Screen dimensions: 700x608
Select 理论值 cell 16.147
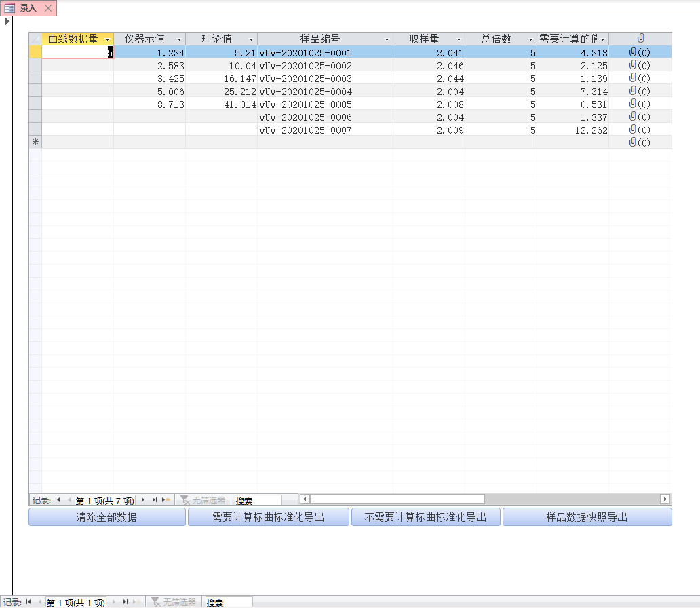point(221,78)
